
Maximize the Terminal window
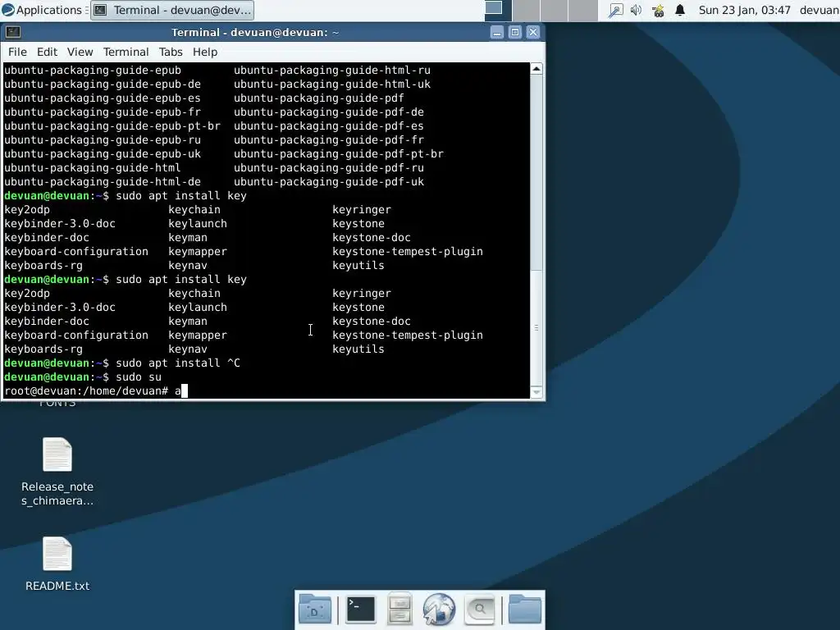coord(515,32)
